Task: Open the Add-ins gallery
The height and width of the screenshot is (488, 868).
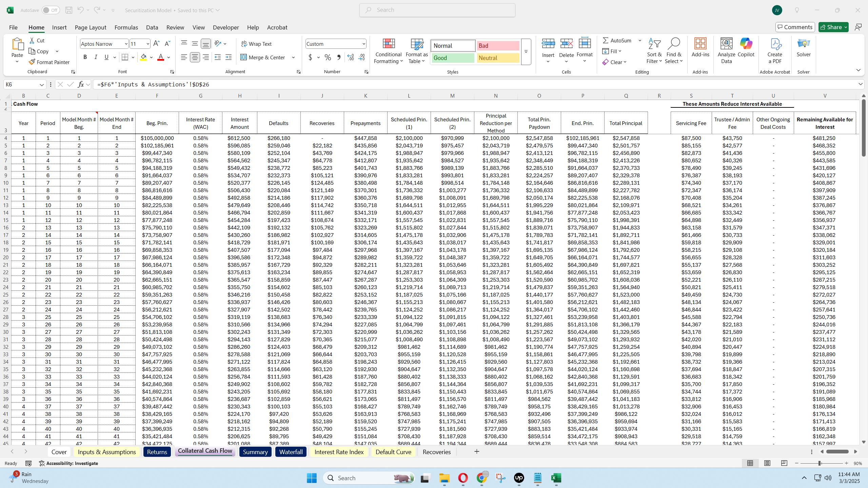Action: click(701, 47)
